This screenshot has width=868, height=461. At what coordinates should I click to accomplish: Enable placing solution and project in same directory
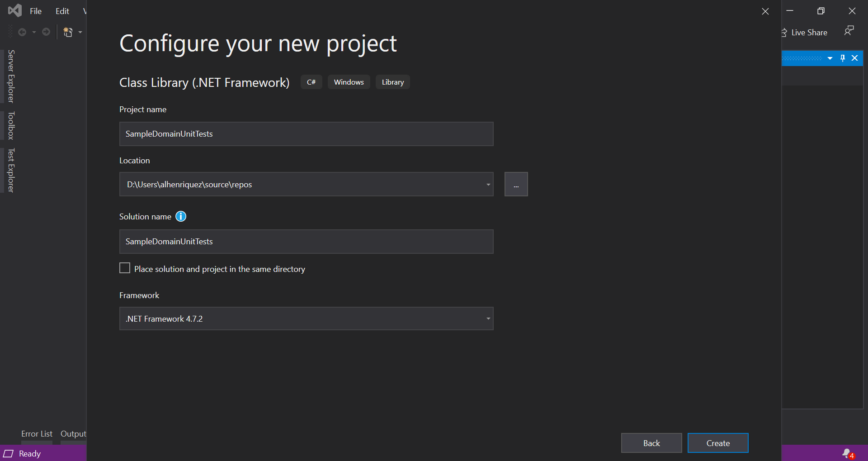(x=124, y=268)
